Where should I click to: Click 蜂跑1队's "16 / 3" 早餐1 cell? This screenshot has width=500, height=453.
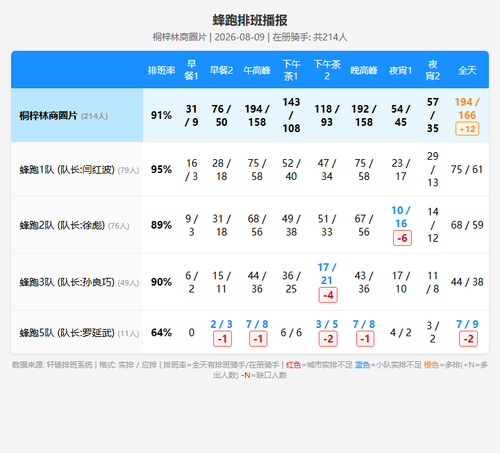tap(191, 169)
